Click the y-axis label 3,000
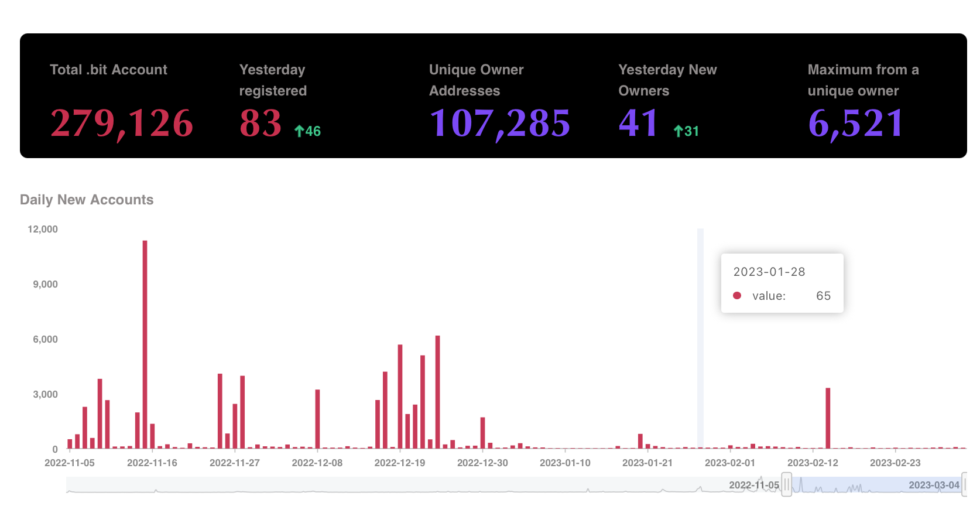The width and height of the screenshot is (980, 506). [45, 394]
